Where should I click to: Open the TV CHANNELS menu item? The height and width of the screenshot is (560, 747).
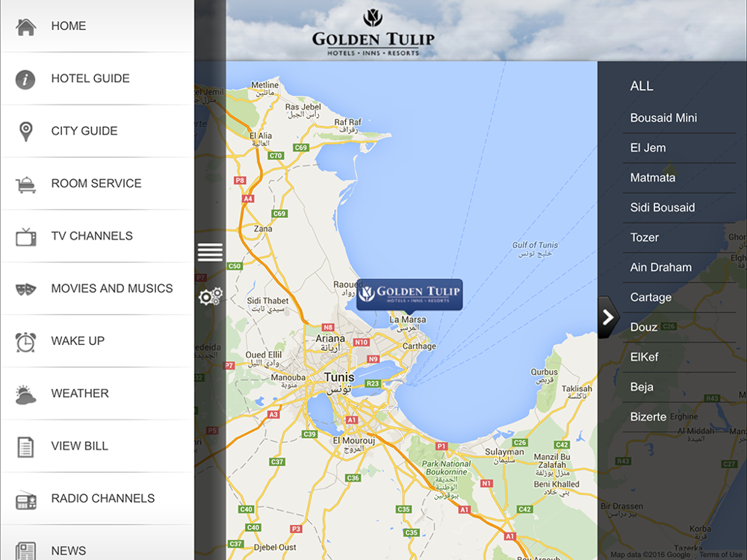click(97, 236)
